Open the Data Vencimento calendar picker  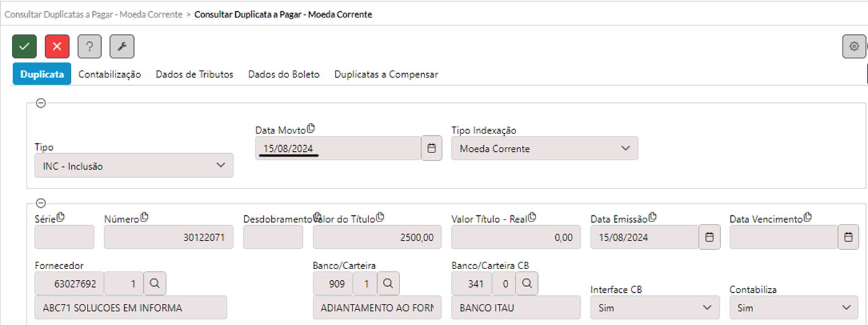(848, 237)
